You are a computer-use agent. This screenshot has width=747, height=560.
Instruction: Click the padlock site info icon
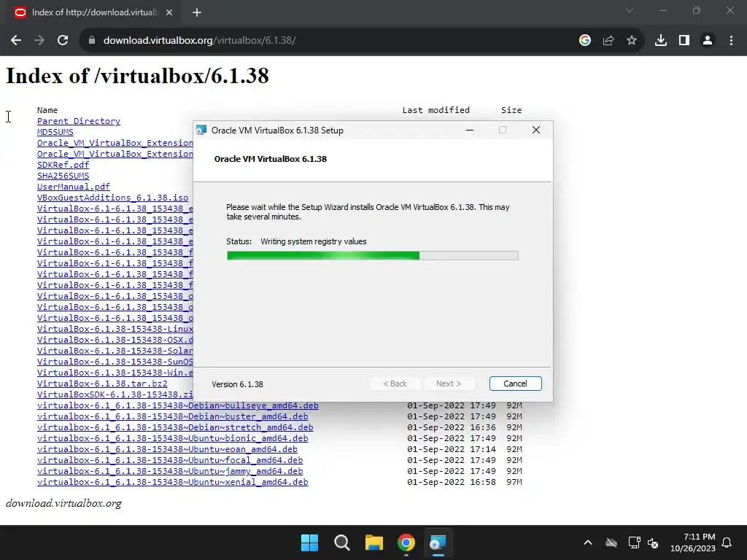pyautogui.click(x=92, y=41)
